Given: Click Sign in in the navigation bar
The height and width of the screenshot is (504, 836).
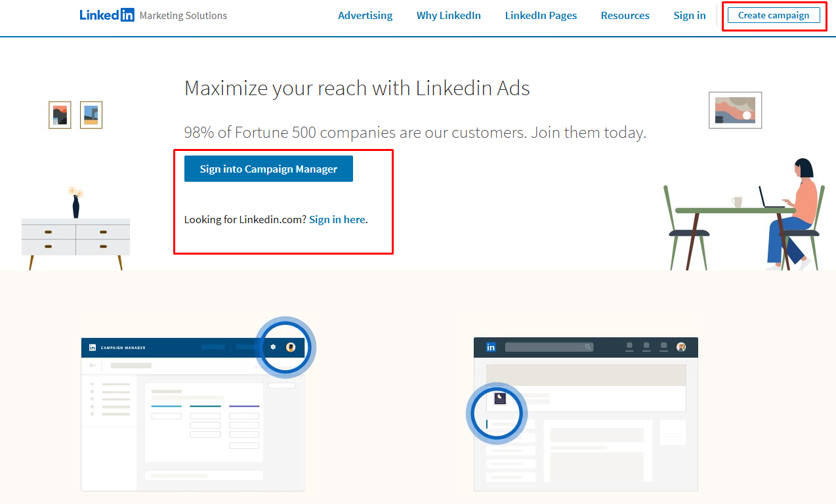Looking at the screenshot, I should click(x=690, y=15).
